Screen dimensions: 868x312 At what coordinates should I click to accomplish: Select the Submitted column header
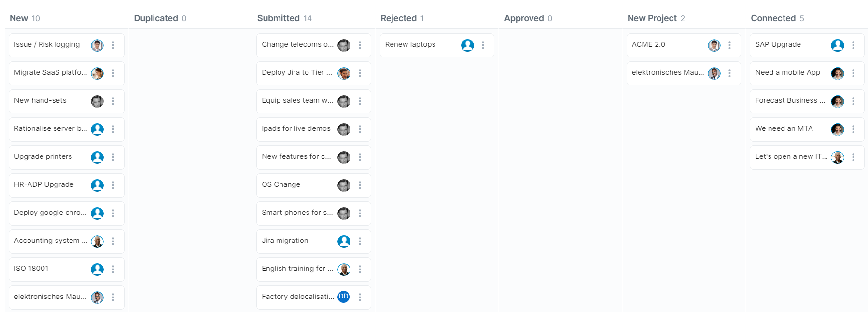point(278,18)
